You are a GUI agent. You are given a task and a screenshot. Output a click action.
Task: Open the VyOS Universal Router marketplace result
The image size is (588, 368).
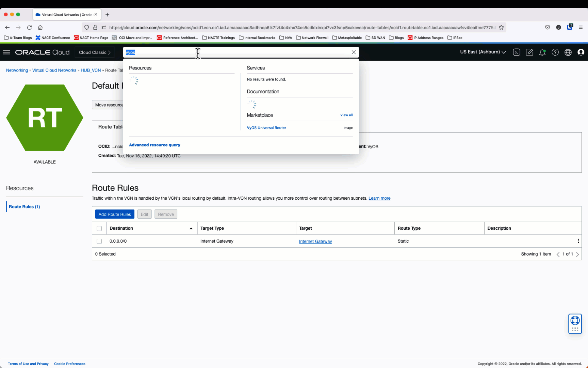point(266,128)
